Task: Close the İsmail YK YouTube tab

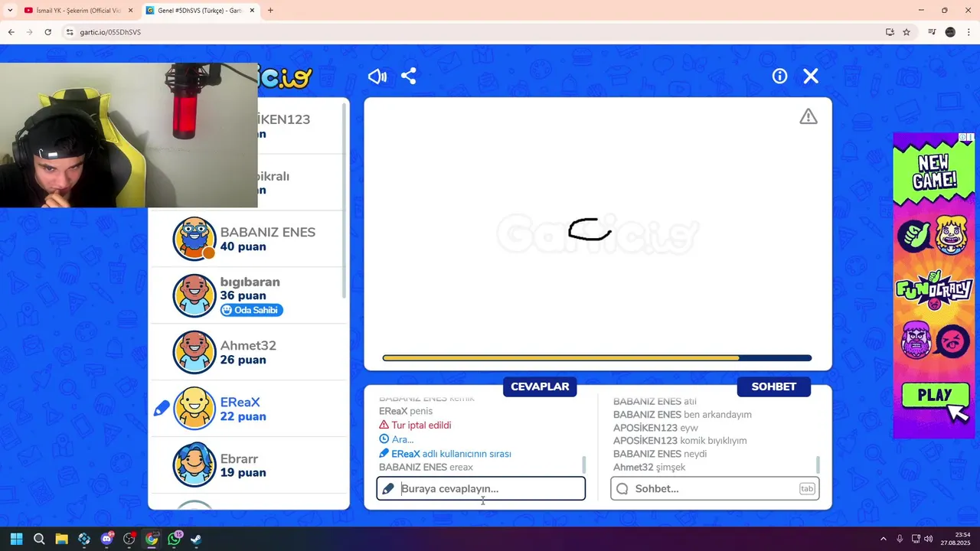Action: point(130,11)
